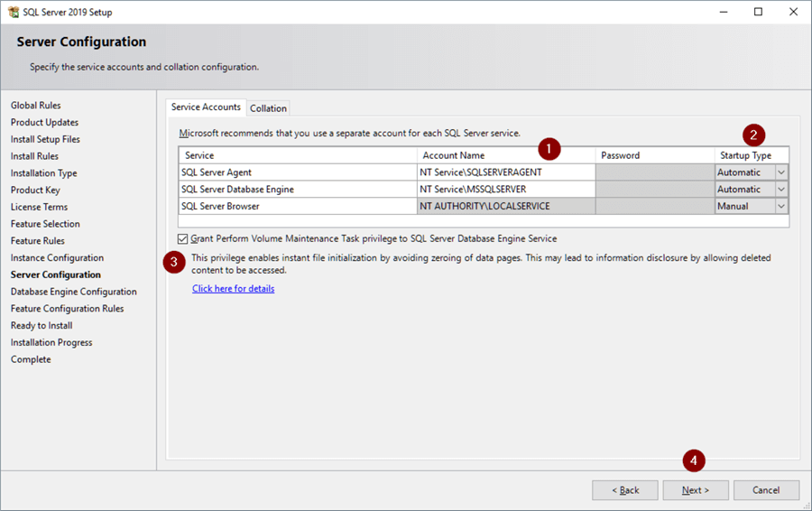This screenshot has width=812, height=511.
Task: Click the password field for SQL Server Database Engine
Action: click(x=655, y=190)
